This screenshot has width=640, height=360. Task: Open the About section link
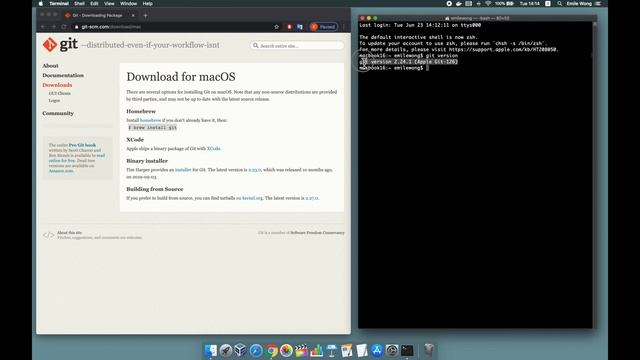tap(50, 66)
